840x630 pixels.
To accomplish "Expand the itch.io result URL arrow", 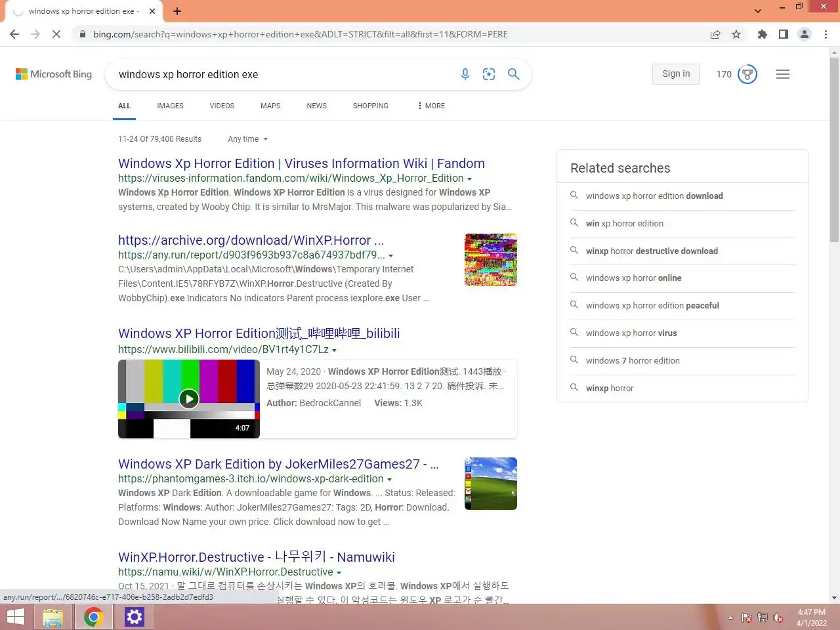I will coord(389,479).
